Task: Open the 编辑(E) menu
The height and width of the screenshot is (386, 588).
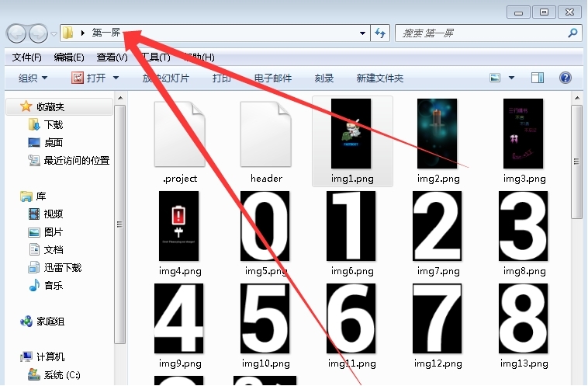Action: coord(69,57)
